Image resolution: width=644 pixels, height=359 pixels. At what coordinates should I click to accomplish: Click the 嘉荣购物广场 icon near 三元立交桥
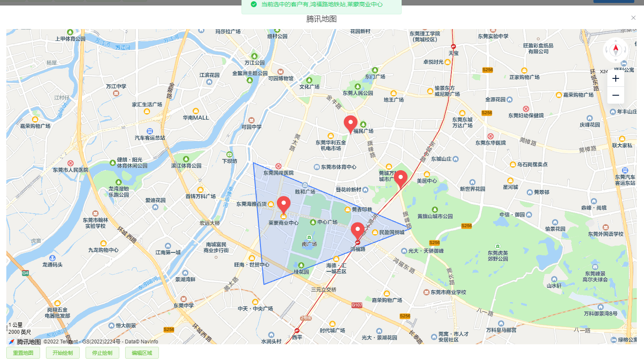pyautogui.click(x=386, y=294)
